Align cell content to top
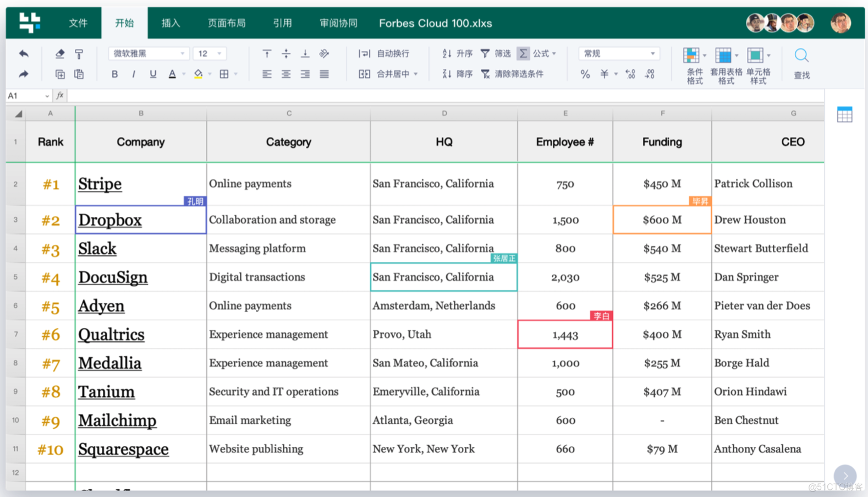Image resolution: width=868 pixels, height=497 pixels. tap(267, 53)
